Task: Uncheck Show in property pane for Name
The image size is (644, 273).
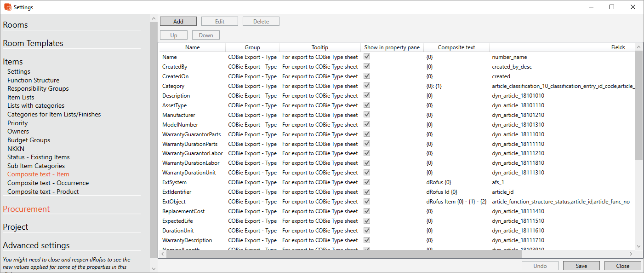Action: [x=366, y=57]
